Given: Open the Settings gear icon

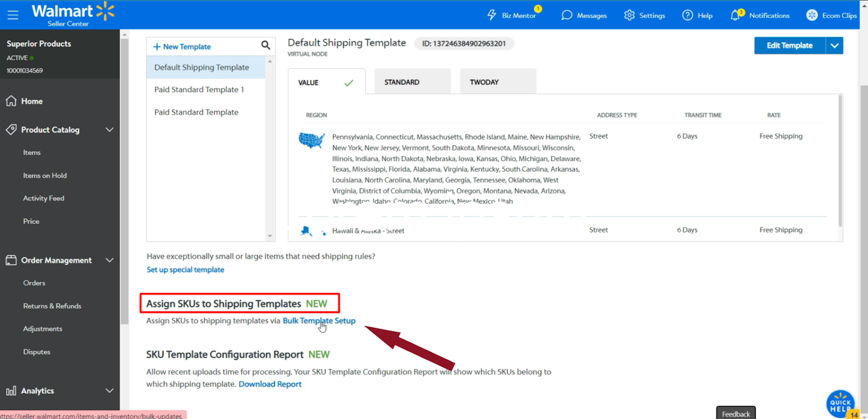Looking at the screenshot, I should point(629,15).
